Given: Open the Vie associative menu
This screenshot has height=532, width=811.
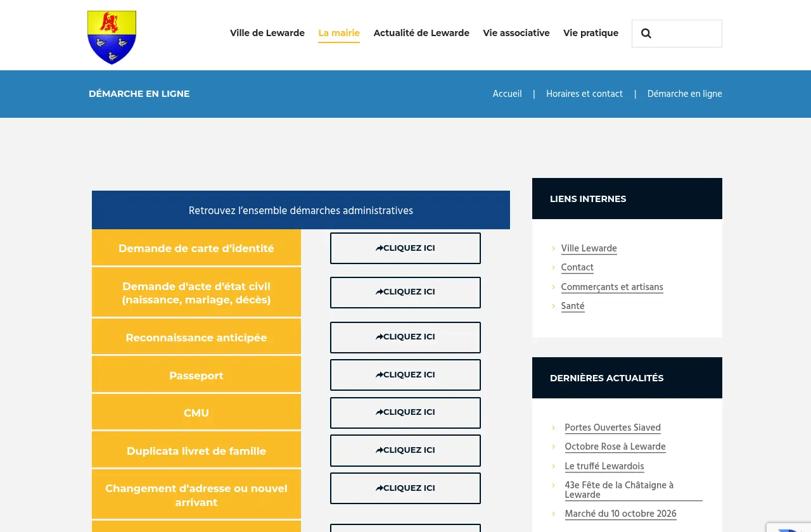Looking at the screenshot, I should 516,33.
